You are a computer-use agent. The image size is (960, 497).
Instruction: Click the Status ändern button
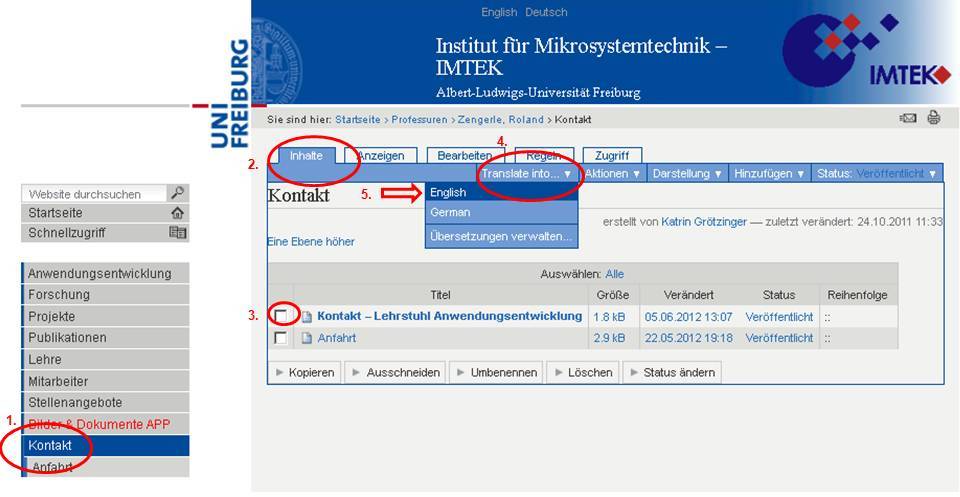coord(672,372)
